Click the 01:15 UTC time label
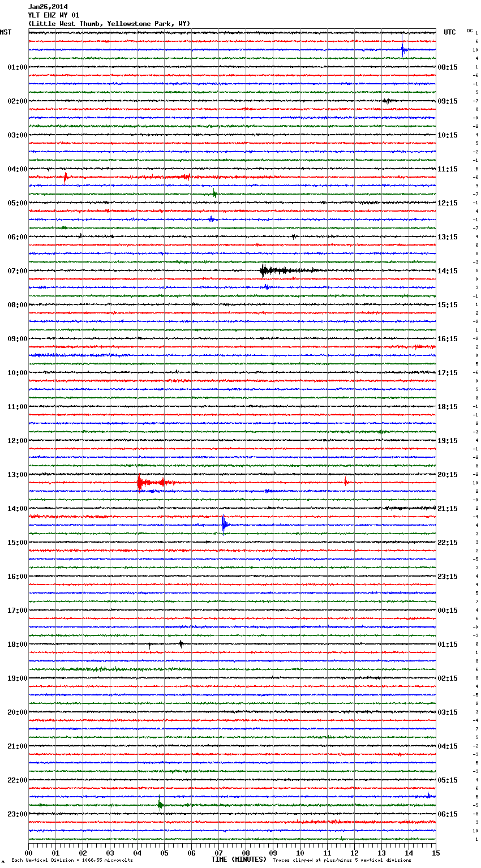This screenshot has width=481, height=868. [x=448, y=644]
